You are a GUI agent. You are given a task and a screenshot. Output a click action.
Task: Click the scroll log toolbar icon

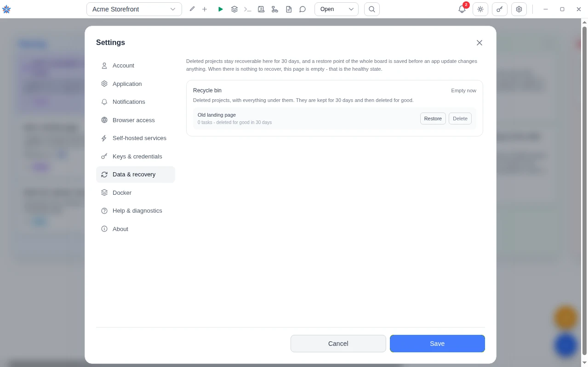(261, 9)
